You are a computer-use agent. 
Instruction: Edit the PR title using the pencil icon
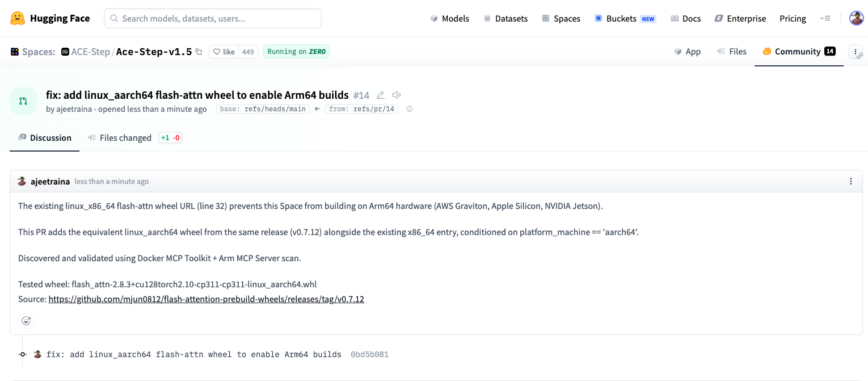[380, 95]
